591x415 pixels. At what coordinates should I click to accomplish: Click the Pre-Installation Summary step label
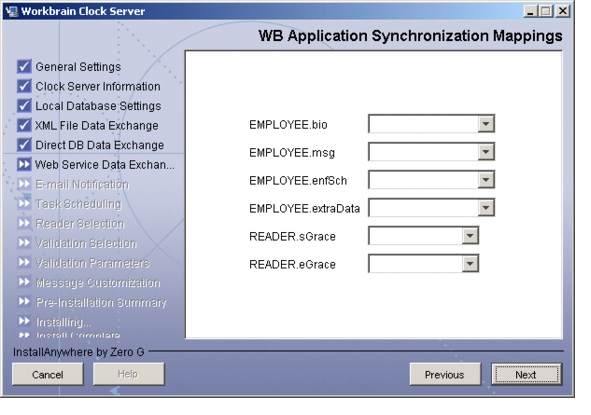[101, 302]
